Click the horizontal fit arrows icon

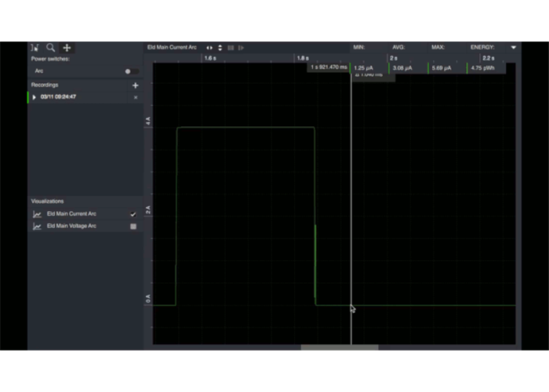click(x=209, y=48)
